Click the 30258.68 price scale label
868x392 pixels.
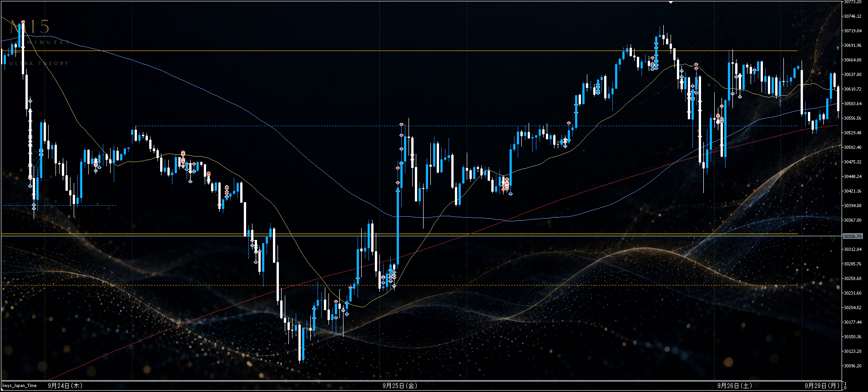click(853, 279)
